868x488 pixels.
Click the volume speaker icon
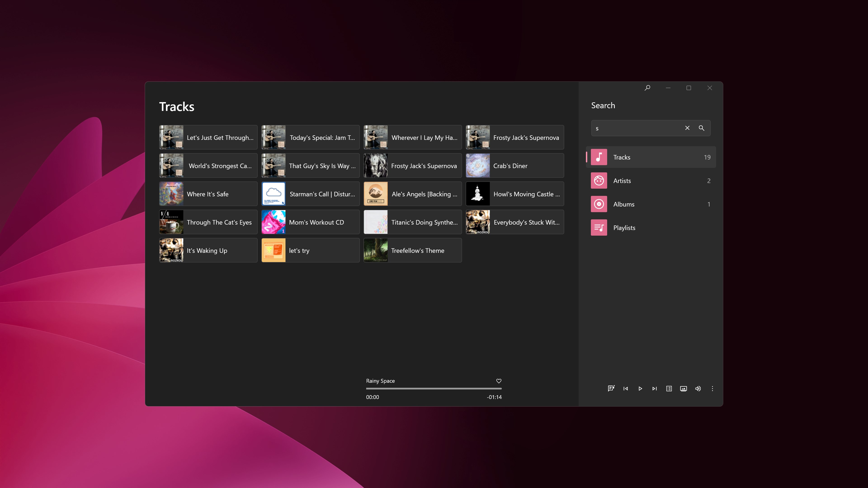[x=698, y=388]
